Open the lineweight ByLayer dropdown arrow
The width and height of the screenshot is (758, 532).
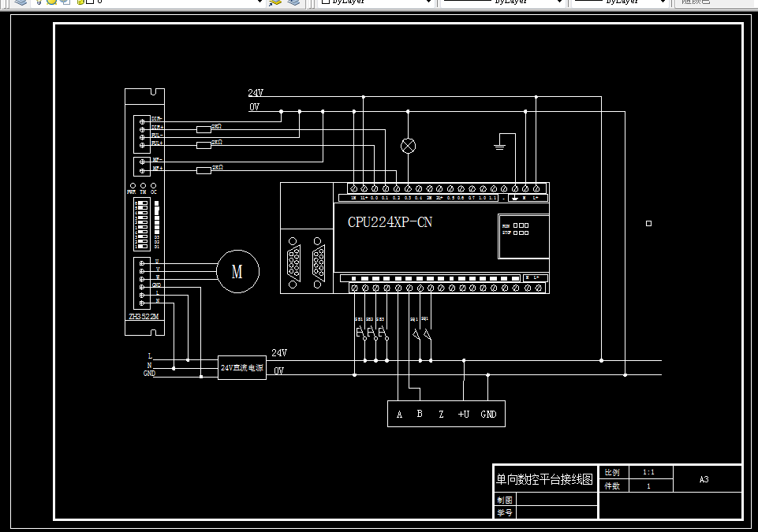pos(663,2)
